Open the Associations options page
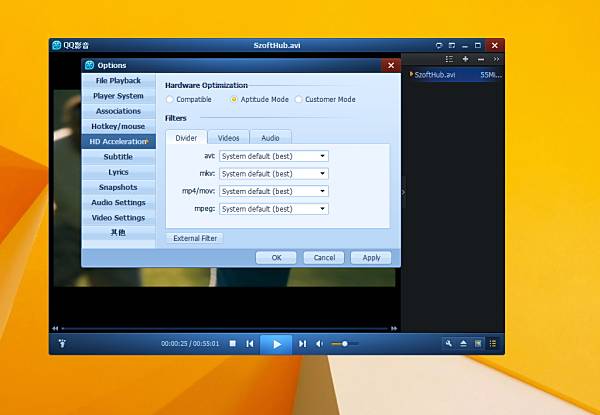This screenshot has width=600, height=415. click(118, 111)
